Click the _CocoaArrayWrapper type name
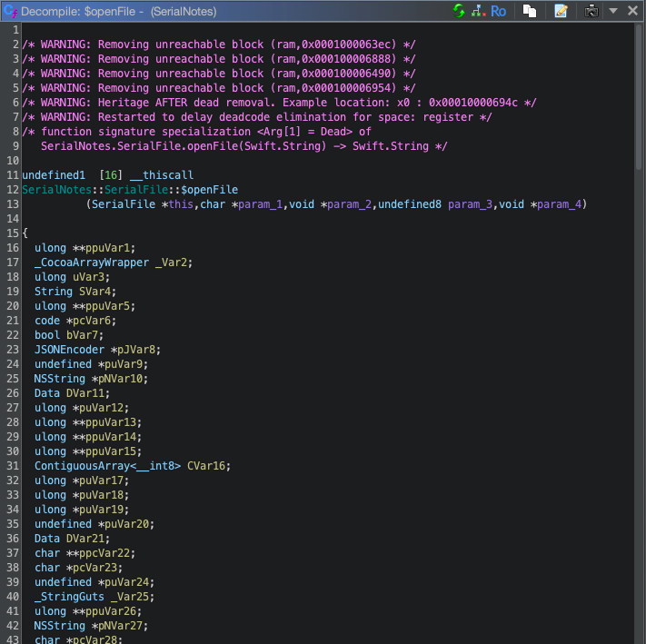 click(x=91, y=262)
